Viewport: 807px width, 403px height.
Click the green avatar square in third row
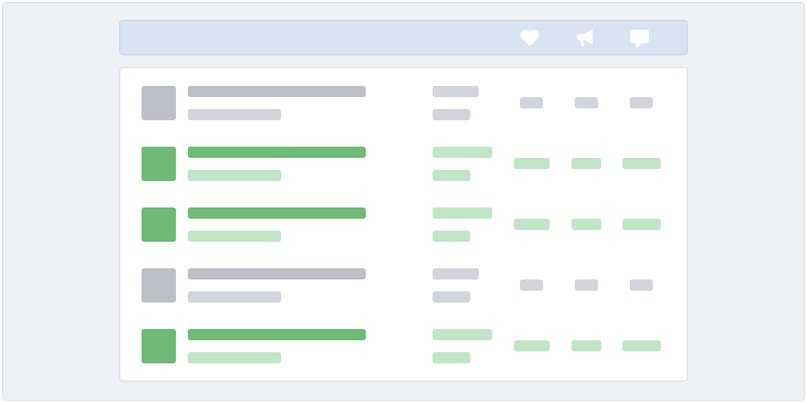[158, 225]
